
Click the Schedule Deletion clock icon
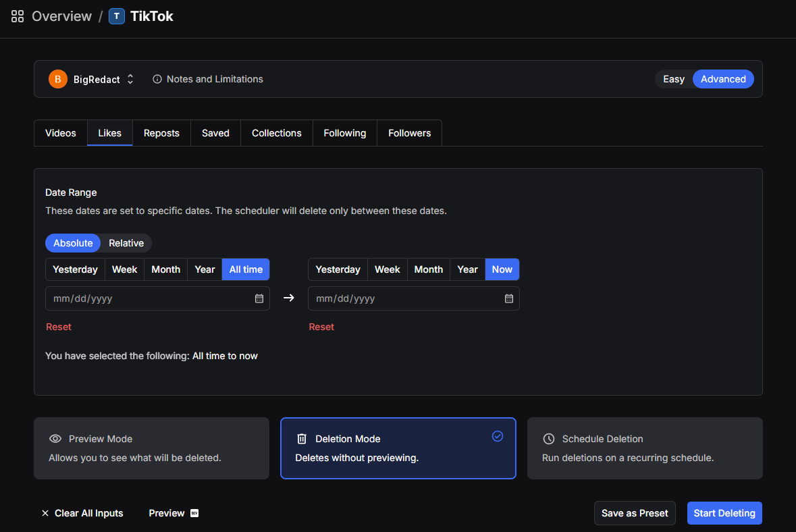tap(549, 439)
